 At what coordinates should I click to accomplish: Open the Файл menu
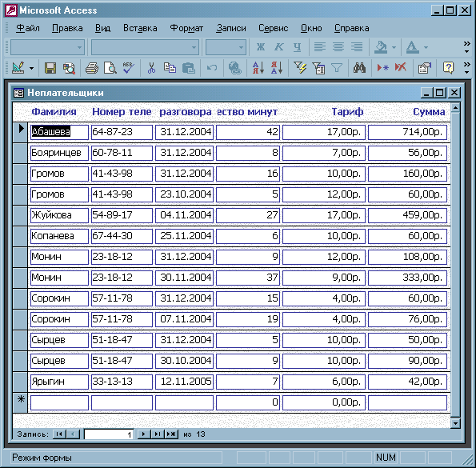28,28
